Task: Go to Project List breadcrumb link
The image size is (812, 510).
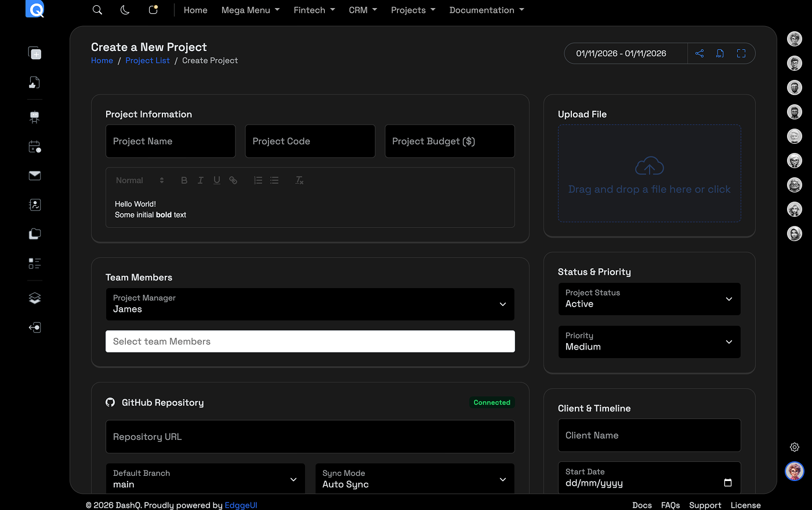Action: tap(147, 60)
